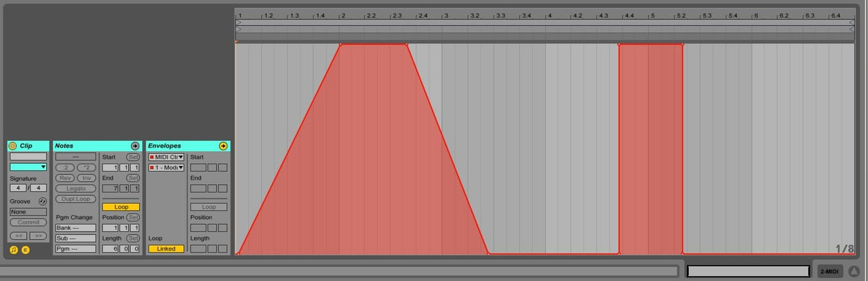
Task: Click the loop start bracket on the ruler
Action: click(238, 22)
